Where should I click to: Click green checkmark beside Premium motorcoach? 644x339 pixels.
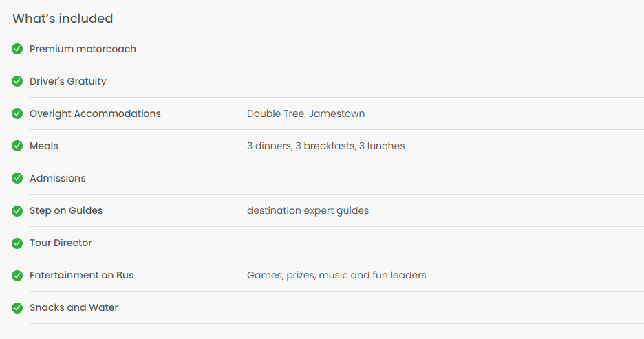point(17,49)
